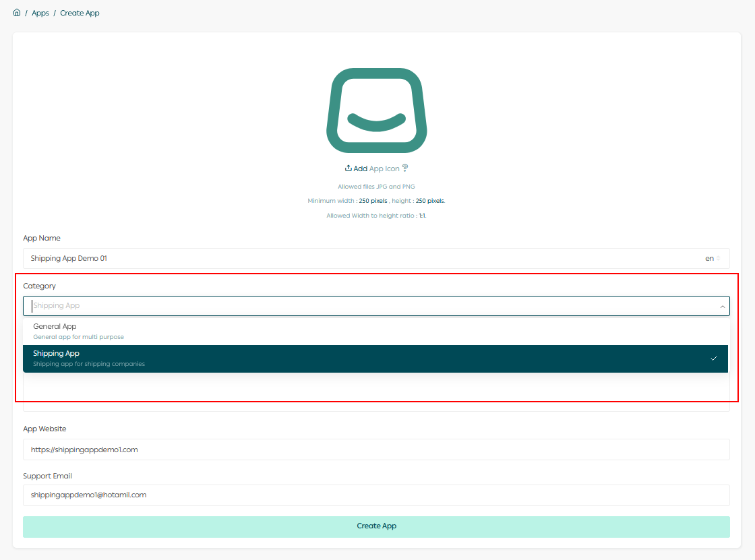Open the help icon next to App Icon
Screen dimensions: 755x560
point(405,168)
